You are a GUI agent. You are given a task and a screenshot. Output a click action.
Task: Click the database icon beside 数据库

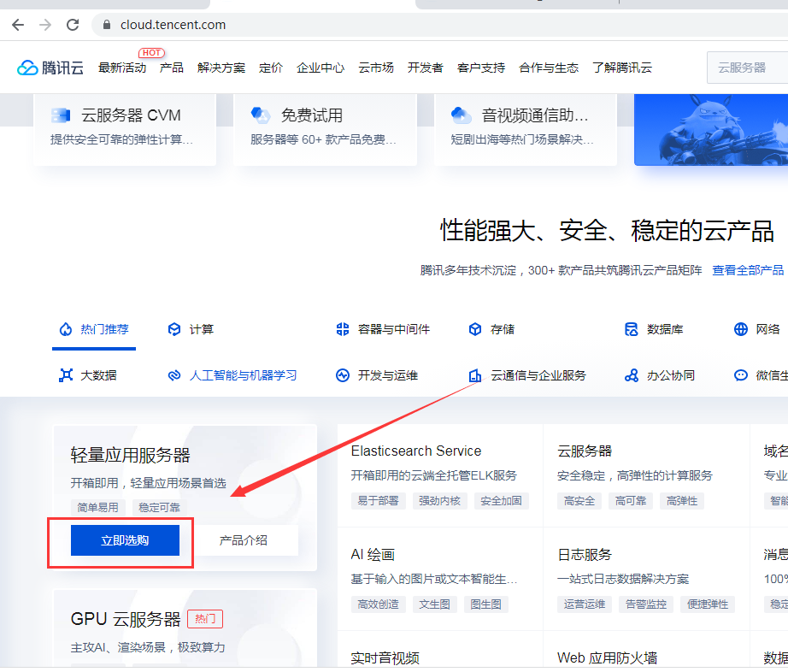coord(632,329)
